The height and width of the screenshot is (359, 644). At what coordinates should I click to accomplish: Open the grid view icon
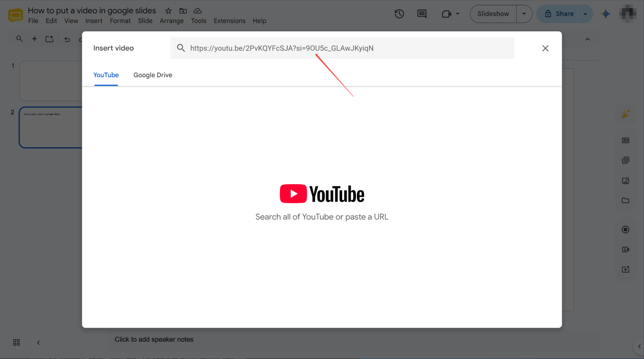[17, 343]
